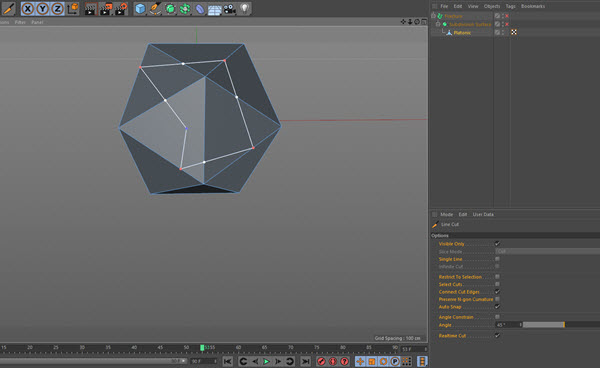Select the Subdivision Surface object
The width and height of the screenshot is (600, 368).
[470, 24]
